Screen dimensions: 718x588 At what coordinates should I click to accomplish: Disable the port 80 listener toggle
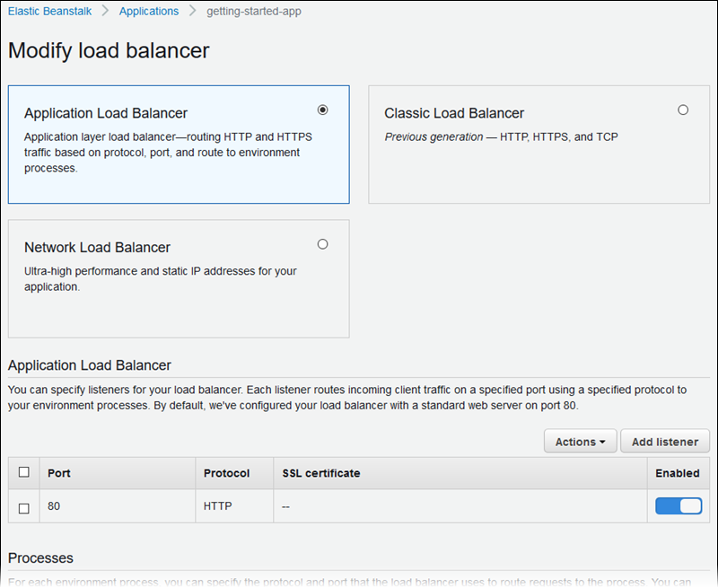pos(678,505)
